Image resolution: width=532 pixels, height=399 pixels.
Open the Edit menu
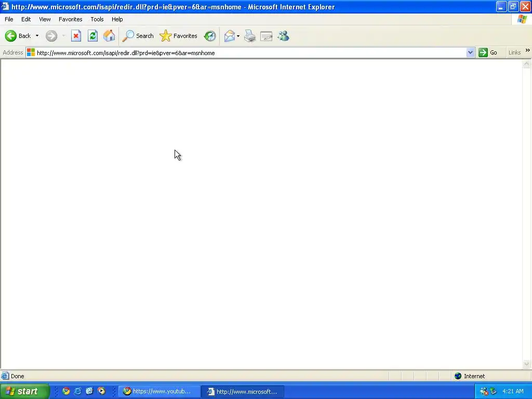(x=26, y=19)
